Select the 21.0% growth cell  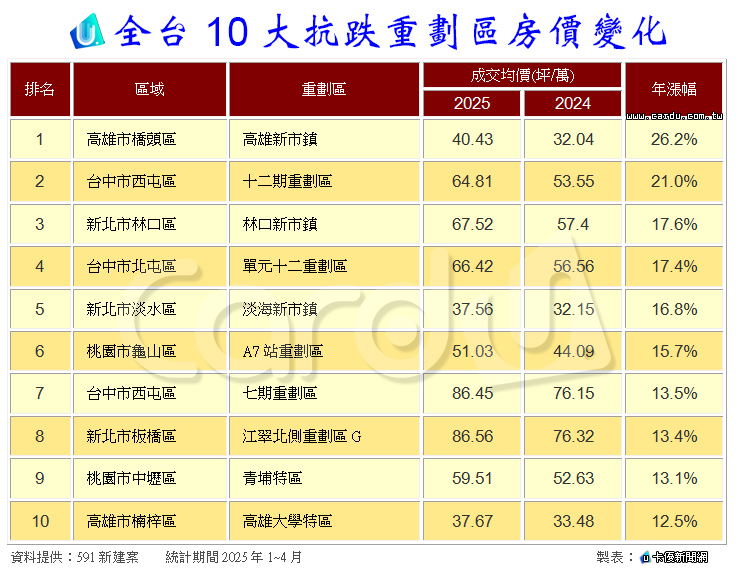[x=674, y=181]
